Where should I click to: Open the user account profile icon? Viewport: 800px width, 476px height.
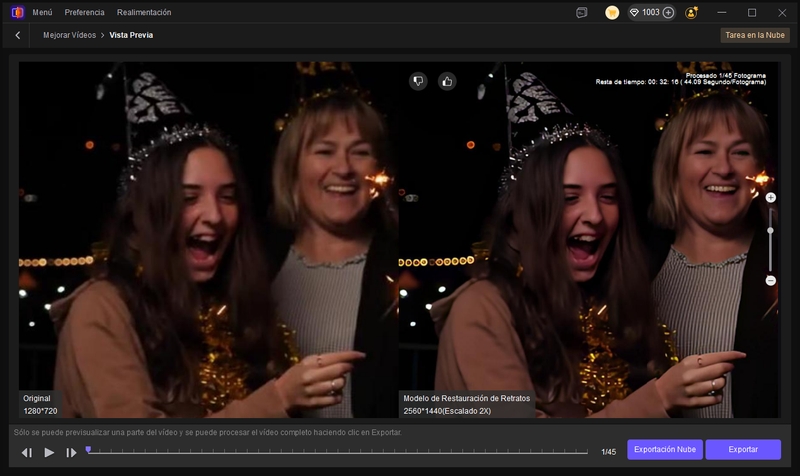point(691,12)
